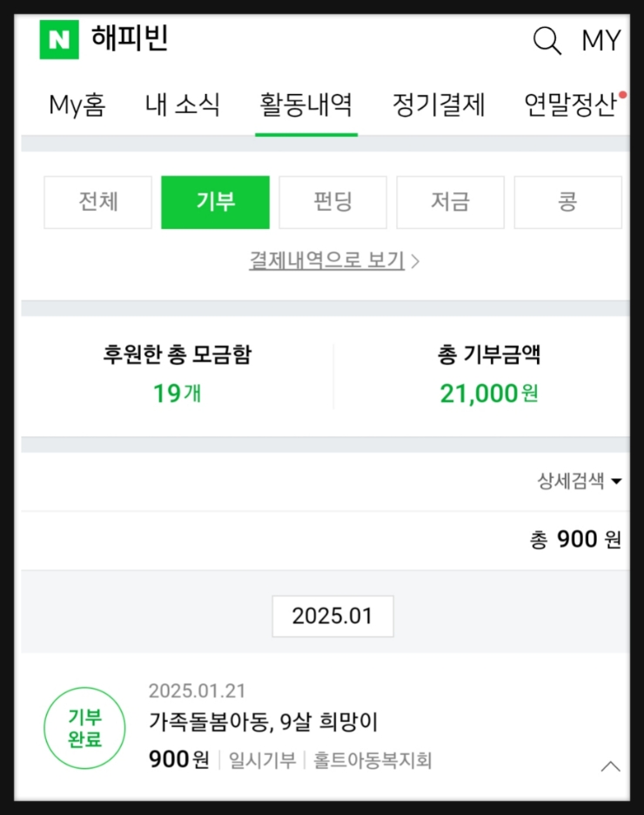Image resolution: width=644 pixels, height=815 pixels.
Task: Open the search magnifier icon
Action: (547, 40)
